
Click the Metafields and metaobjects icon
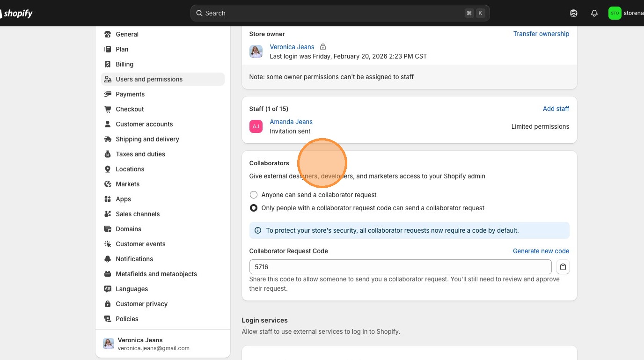tap(108, 274)
